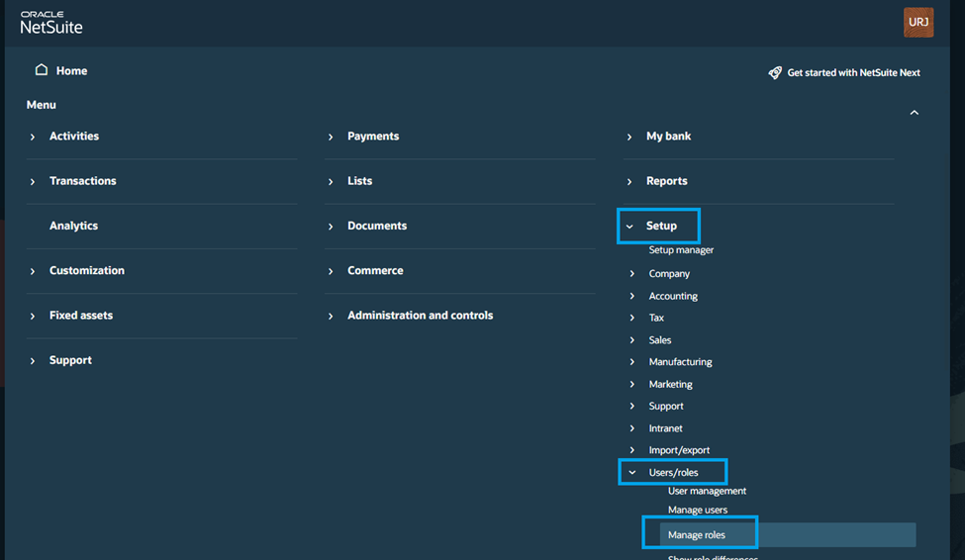Select the Fixed assets menu label
965x560 pixels.
point(81,315)
